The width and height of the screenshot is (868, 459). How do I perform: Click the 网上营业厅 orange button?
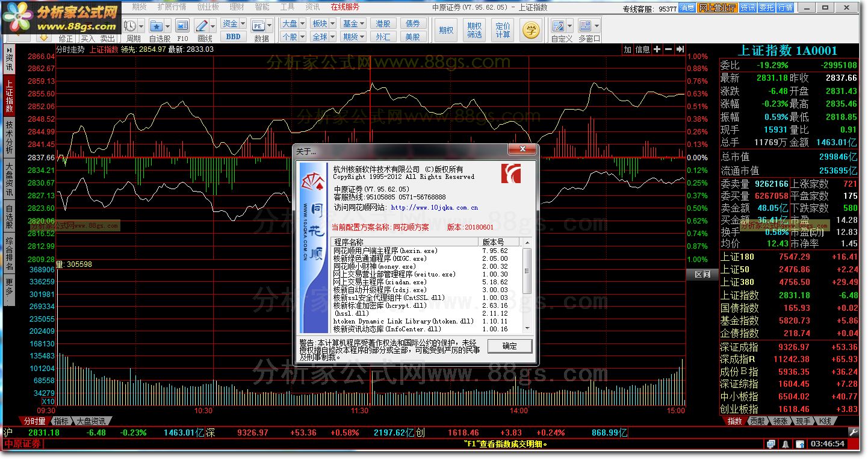click(716, 8)
